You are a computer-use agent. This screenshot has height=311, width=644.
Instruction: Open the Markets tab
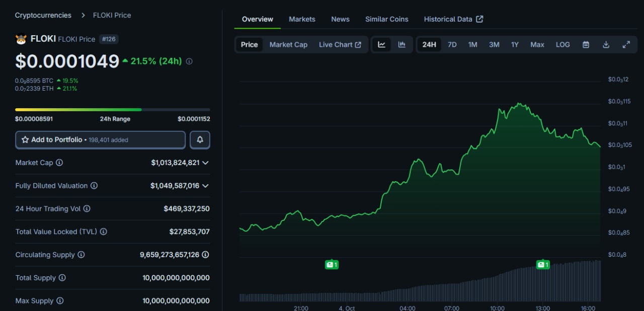302,19
